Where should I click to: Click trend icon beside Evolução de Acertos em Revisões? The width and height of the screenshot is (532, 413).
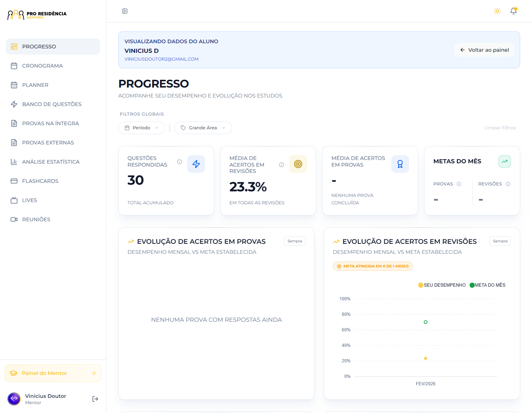click(x=336, y=242)
